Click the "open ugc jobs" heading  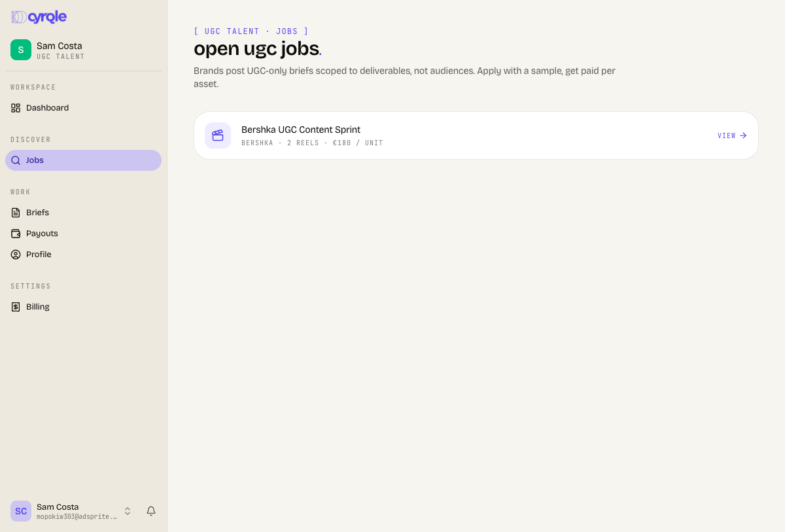tap(258, 48)
